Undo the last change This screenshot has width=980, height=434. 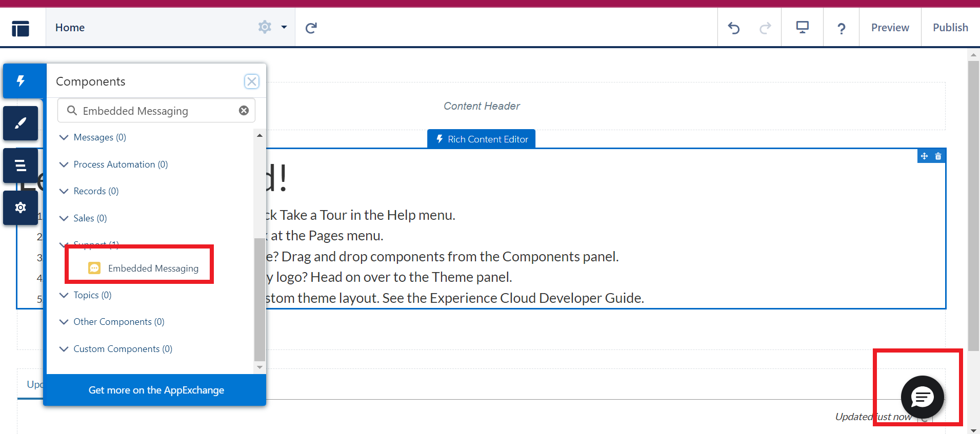[x=734, y=28]
